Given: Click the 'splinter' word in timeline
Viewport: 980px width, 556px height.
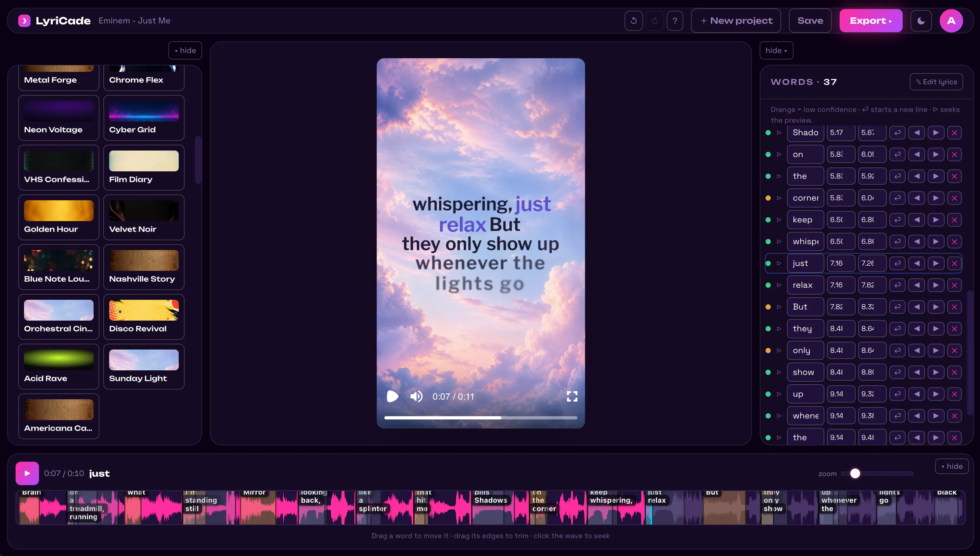Looking at the screenshot, I should [372, 509].
